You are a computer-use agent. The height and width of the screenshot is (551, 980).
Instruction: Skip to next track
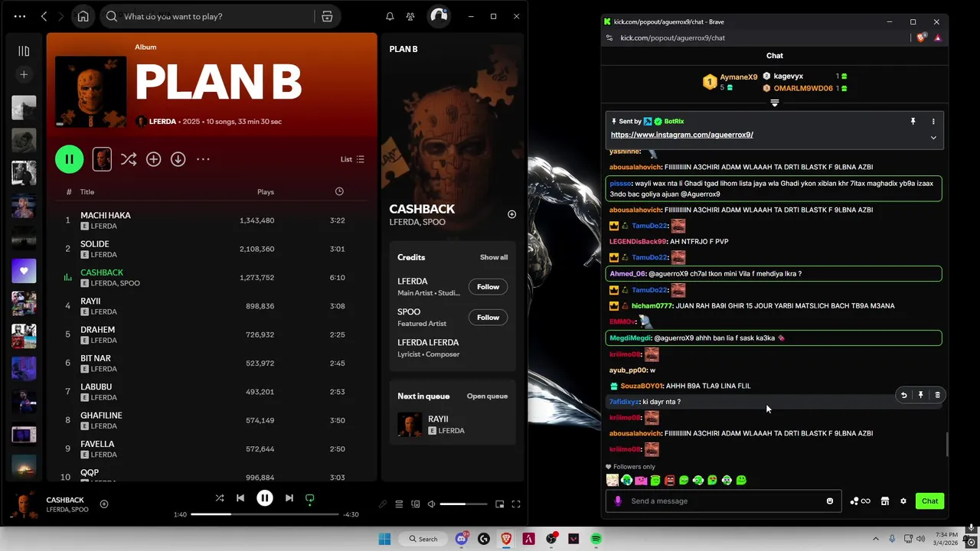289,498
